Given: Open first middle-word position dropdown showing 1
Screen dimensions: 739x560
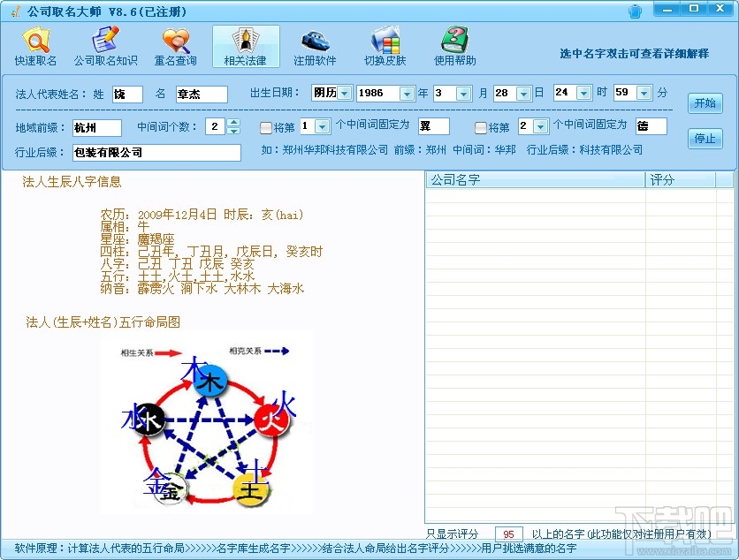Looking at the screenshot, I should click(323, 126).
